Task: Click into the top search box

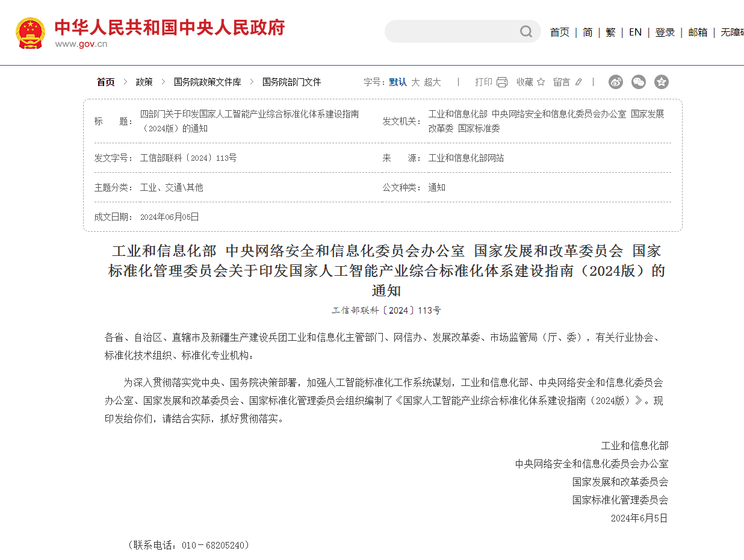Action: (451, 31)
